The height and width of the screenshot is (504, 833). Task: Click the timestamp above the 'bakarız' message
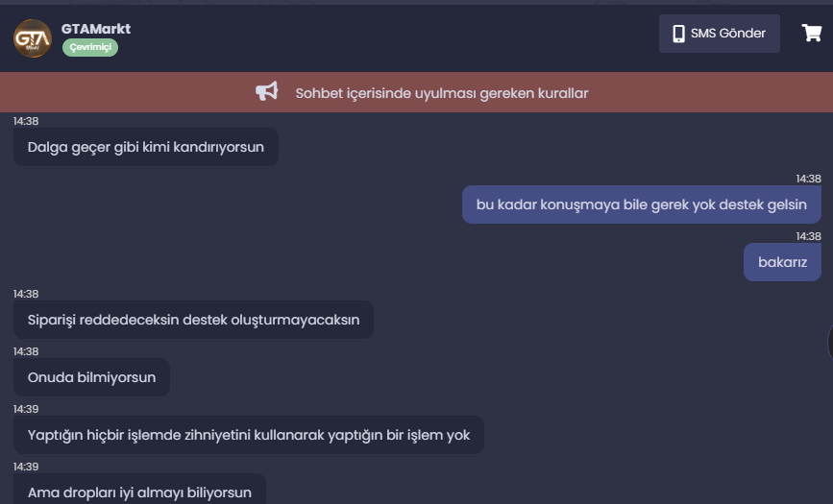808,236
